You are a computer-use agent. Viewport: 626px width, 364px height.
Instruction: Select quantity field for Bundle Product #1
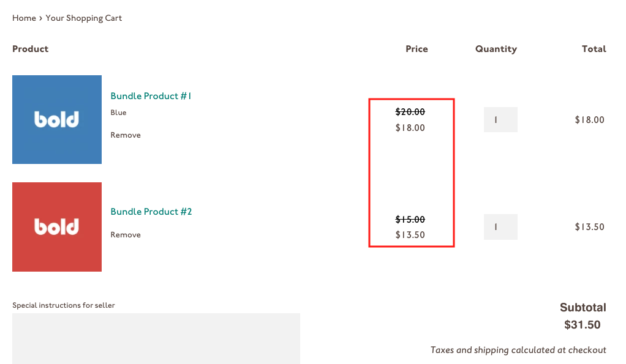(500, 120)
